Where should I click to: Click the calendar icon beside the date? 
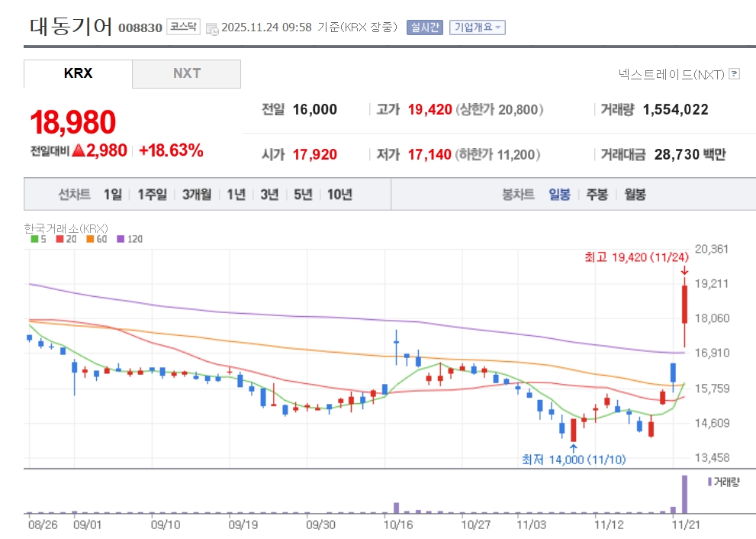212,28
